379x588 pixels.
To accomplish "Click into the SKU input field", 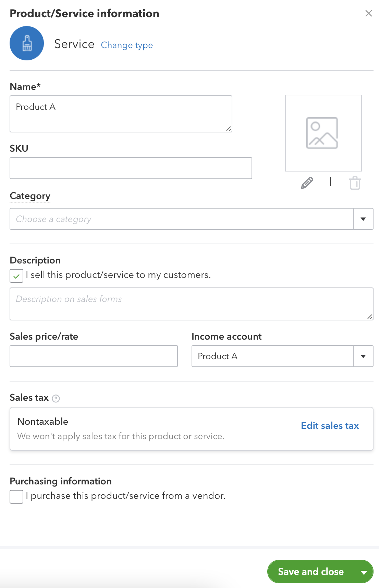I will [x=131, y=168].
